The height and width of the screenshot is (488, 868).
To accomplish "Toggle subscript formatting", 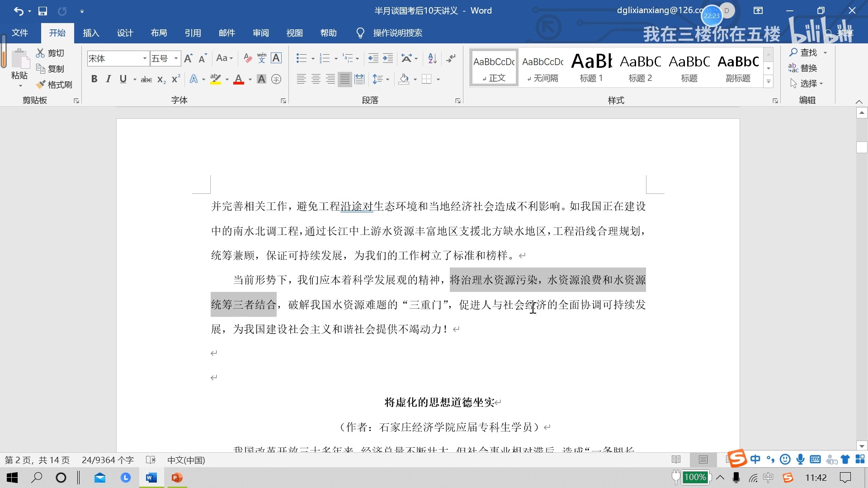I will [161, 80].
